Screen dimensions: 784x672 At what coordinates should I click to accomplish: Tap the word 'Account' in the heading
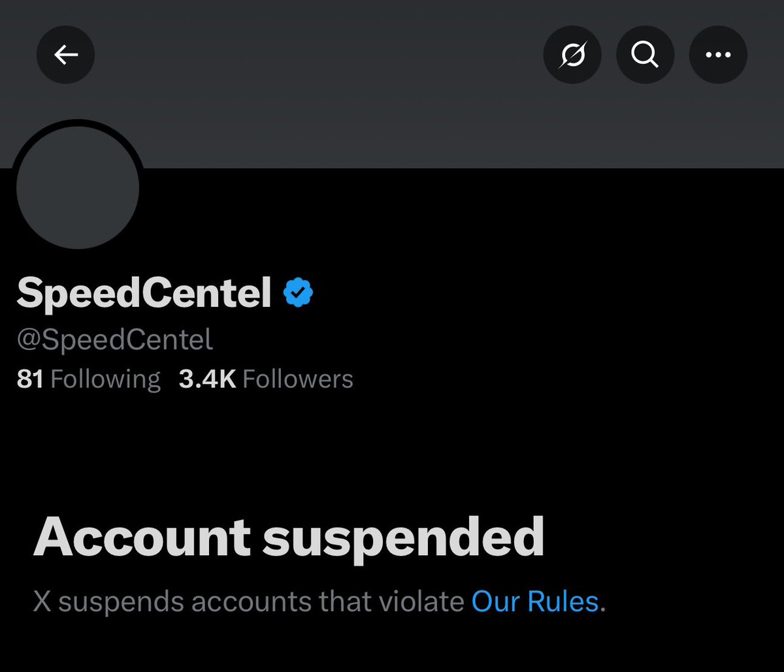142,537
